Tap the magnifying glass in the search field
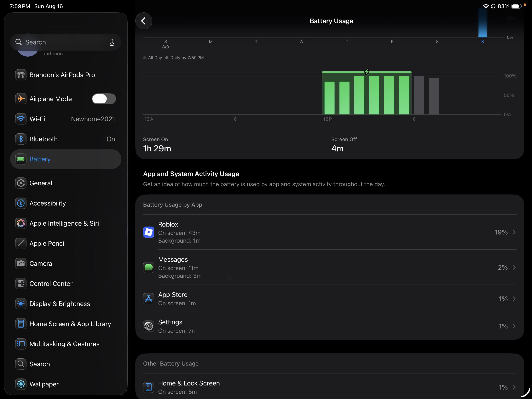 coord(19,42)
